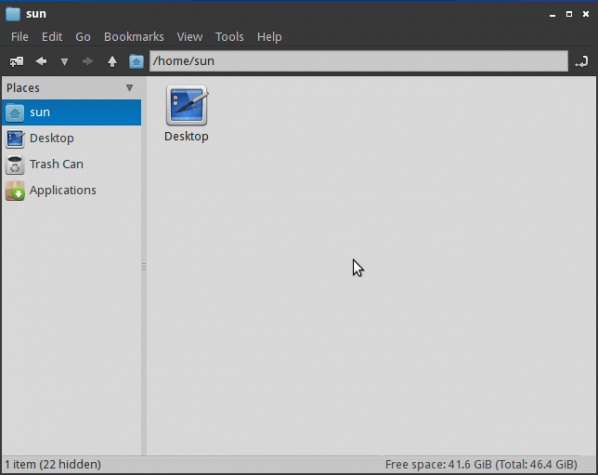This screenshot has height=475, width=598.
Task: Click the jump-to-path icon beside the address bar
Action: tap(582, 61)
